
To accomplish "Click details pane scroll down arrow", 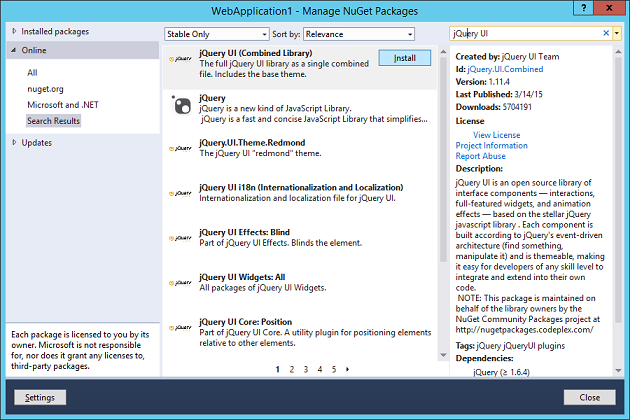I will pos(618,371).
